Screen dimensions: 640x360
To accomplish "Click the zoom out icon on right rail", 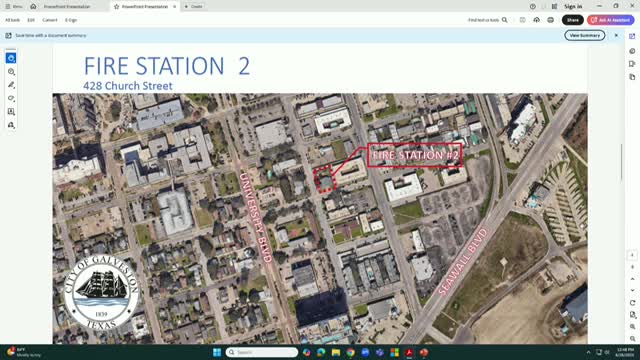I will point(632,338).
